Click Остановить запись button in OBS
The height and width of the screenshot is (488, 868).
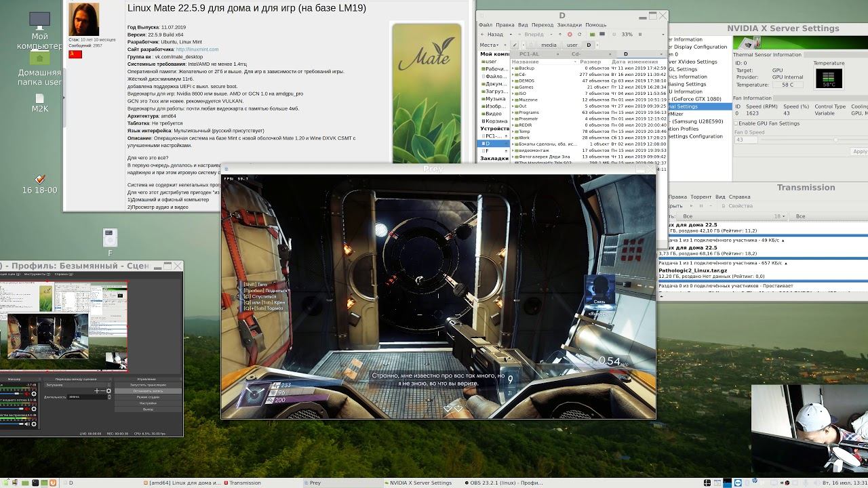point(148,391)
